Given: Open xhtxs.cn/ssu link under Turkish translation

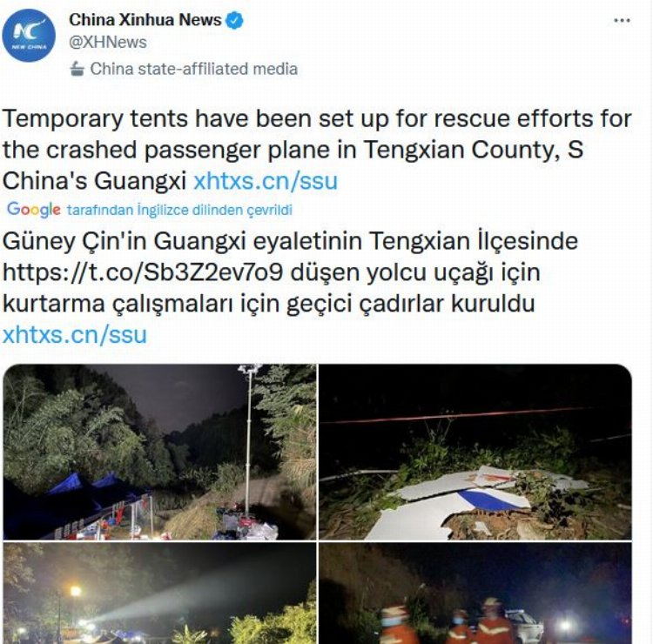Looking at the screenshot, I should coord(75,335).
